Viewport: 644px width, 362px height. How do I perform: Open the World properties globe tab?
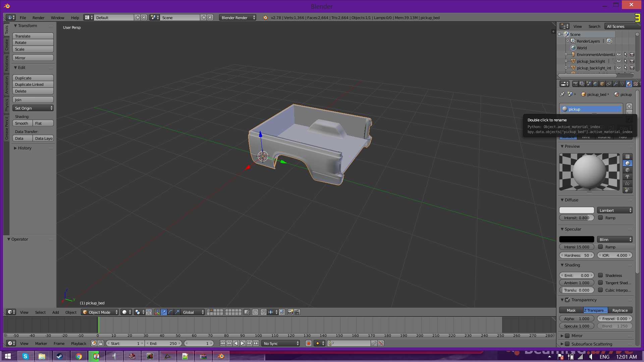tap(595, 84)
